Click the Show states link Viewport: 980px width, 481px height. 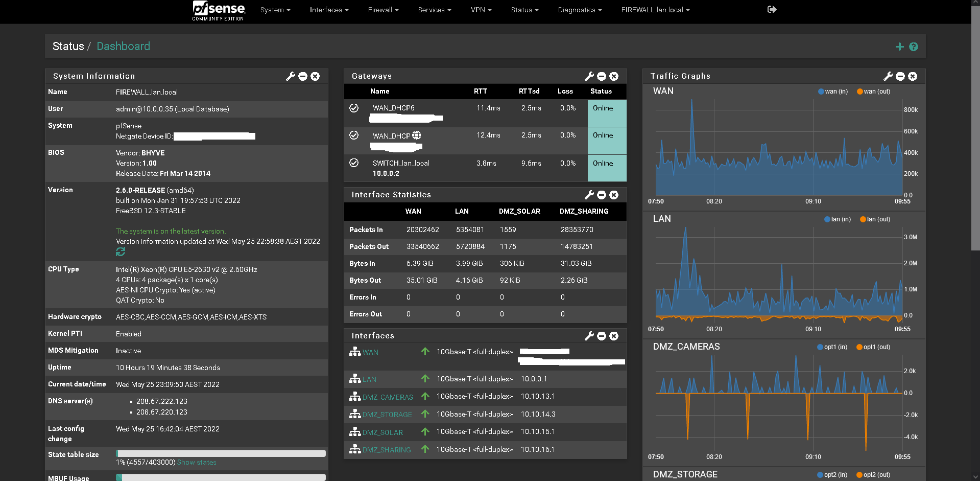tap(197, 463)
